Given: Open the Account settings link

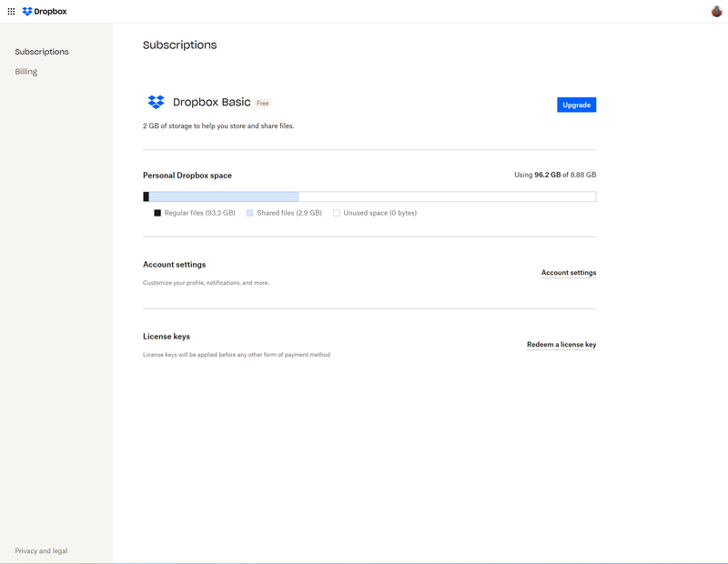Looking at the screenshot, I should (568, 273).
